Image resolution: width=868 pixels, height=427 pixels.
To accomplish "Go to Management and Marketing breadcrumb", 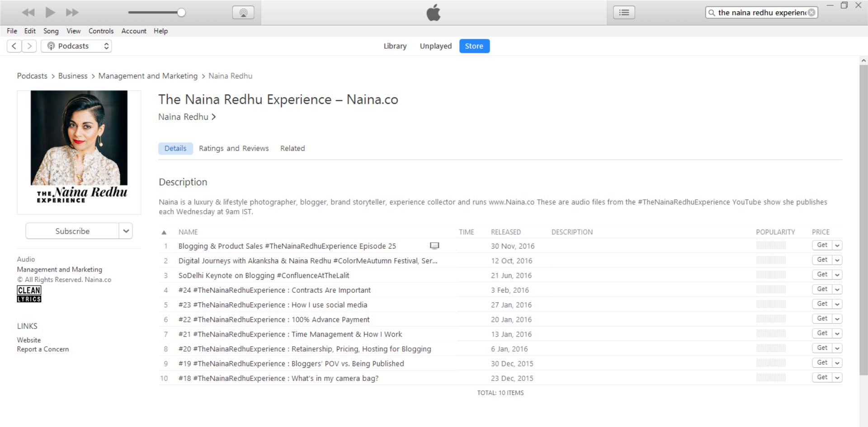I will [x=148, y=76].
